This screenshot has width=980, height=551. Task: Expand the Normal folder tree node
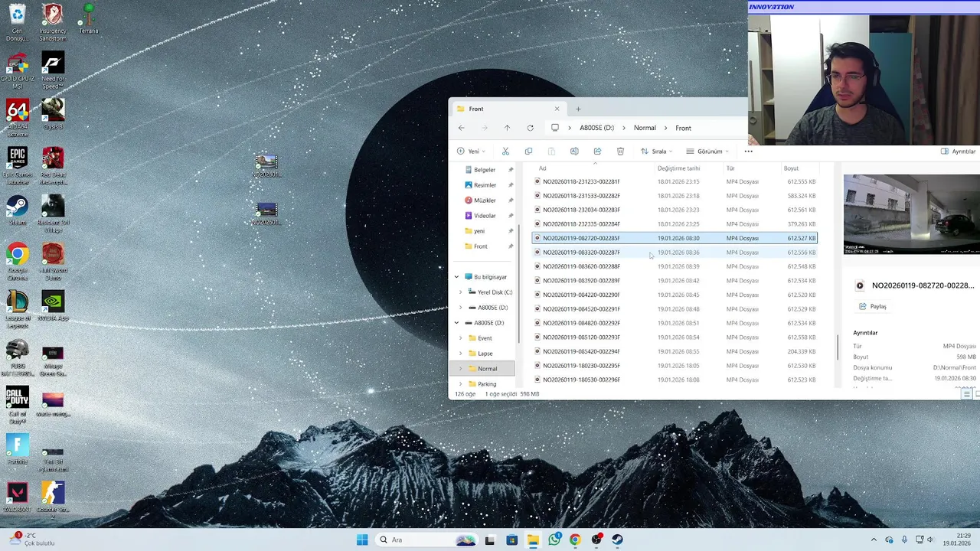coord(461,369)
